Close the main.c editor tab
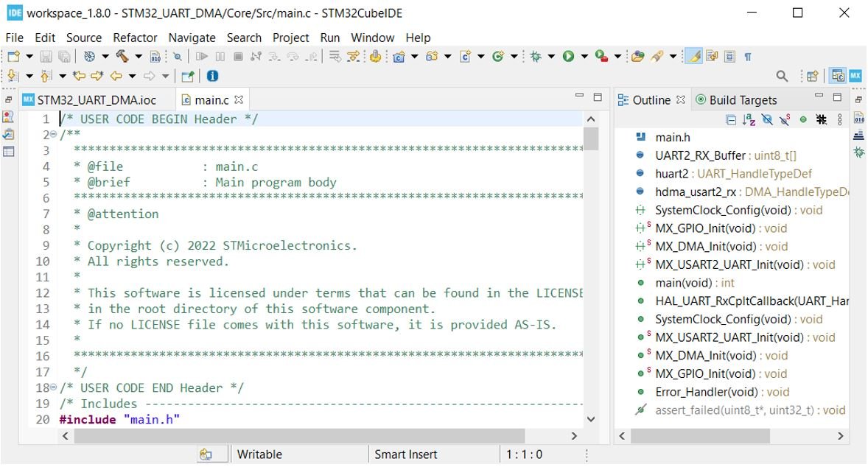This screenshot has height=467, width=868. tap(239, 99)
